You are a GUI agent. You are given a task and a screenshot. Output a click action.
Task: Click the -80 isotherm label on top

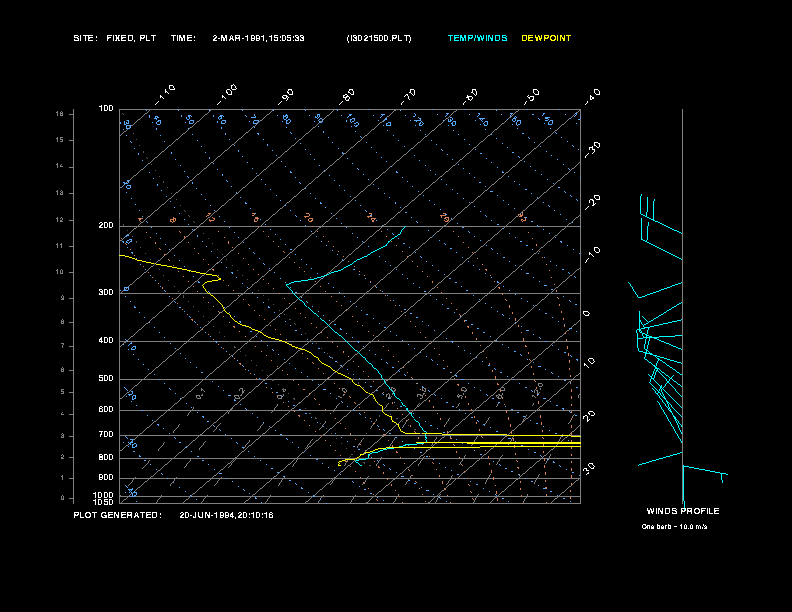(346, 96)
